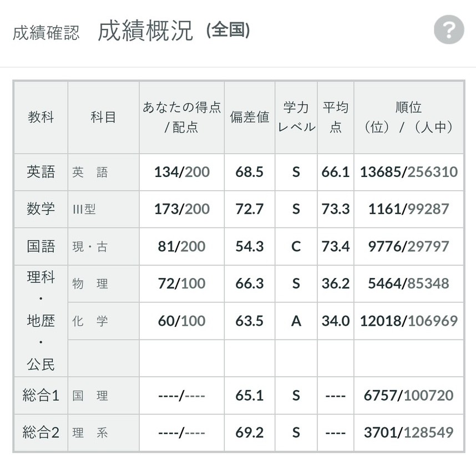This screenshot has height=455, width=476.
Task: Click the あなたの得点/配点 column header
Action: (x=181, y=117)
